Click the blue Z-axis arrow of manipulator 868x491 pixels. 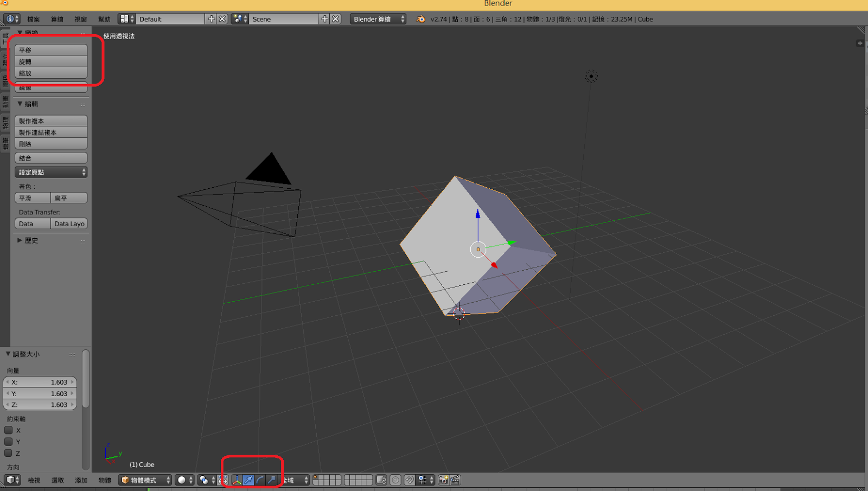(x=478, y=214)
